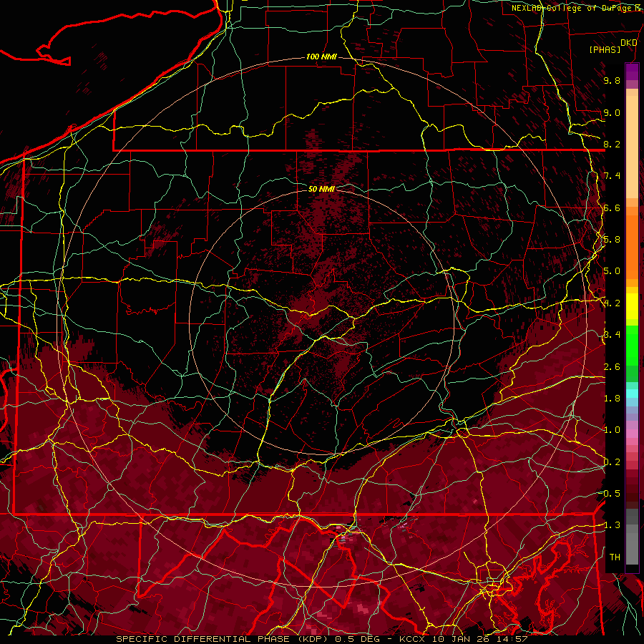Screen dimensions: 644x644
Task: Click the 14:57 timestamp in the caption
Action: coord(513,639)
